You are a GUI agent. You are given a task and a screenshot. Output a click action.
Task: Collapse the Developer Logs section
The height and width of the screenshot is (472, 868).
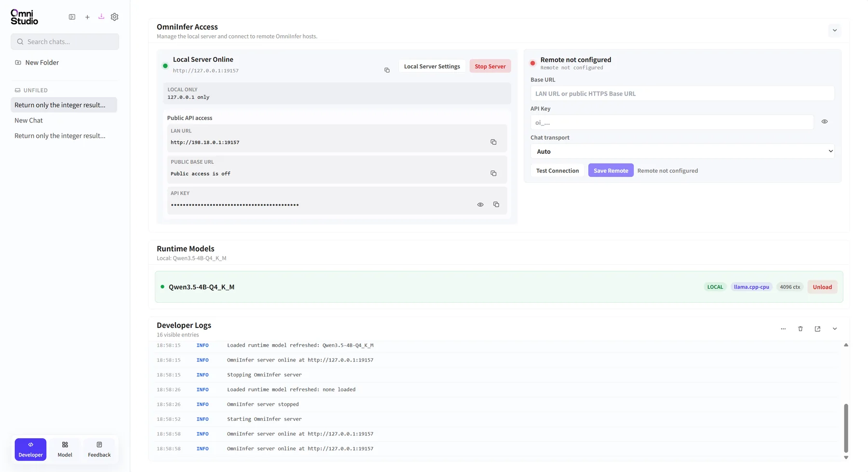point(835,329)
